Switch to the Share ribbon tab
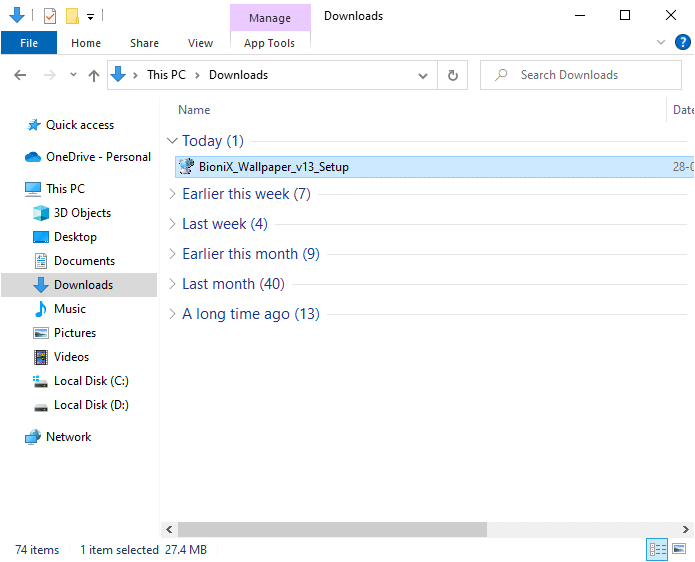 [x=144, y=43]
